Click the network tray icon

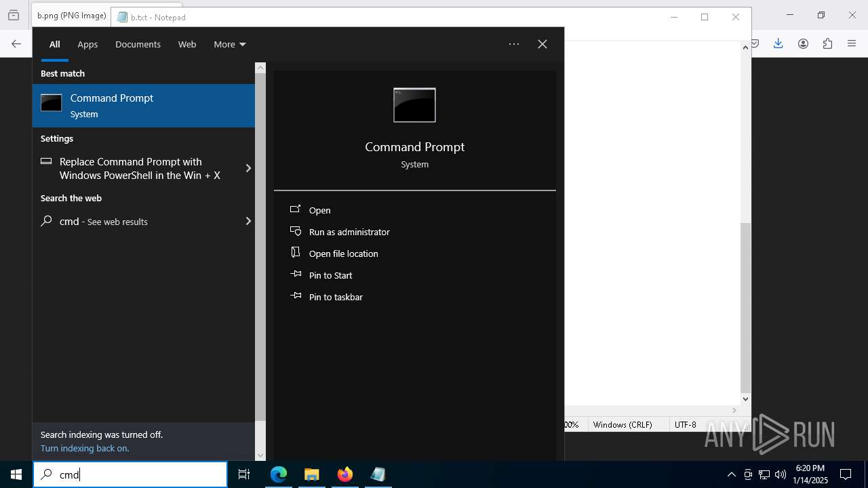point(764,474)
